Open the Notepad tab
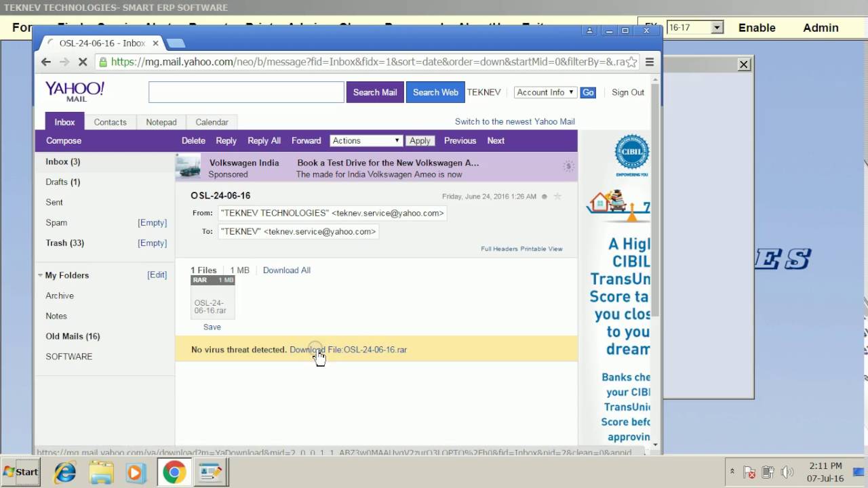 (x=161, y=122)
